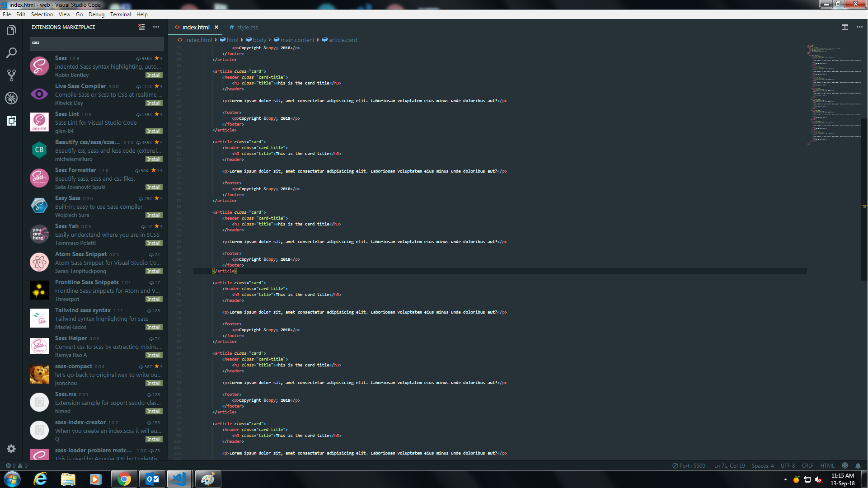Change the HTML language mode
Viewport: 868px width, 488px height.
pos(827,465)
